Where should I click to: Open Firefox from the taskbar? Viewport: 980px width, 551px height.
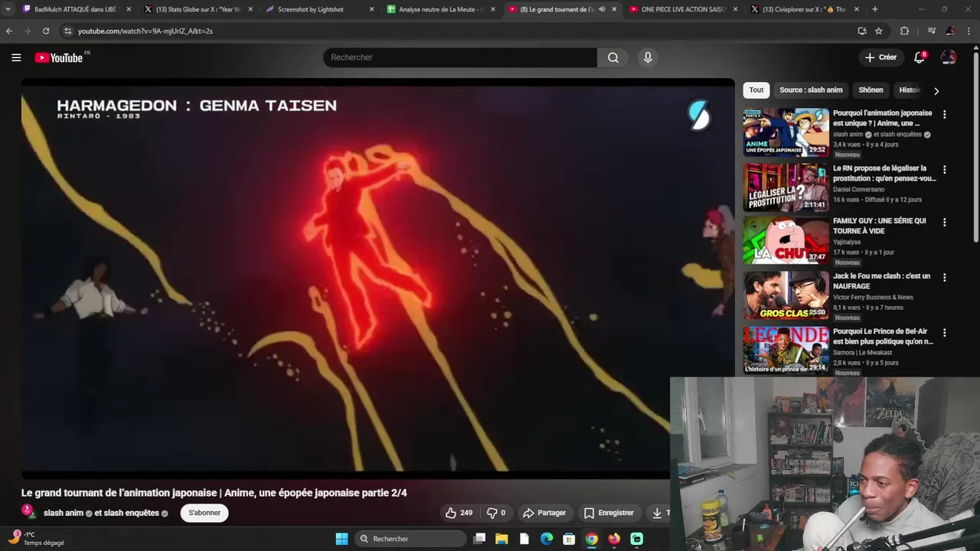[614, 539]
